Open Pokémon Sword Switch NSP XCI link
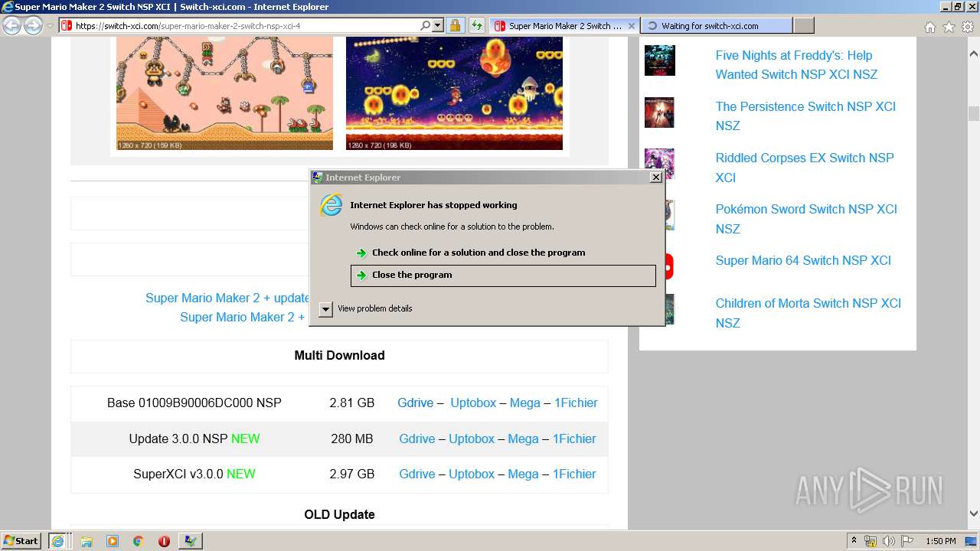 point(806,219)
